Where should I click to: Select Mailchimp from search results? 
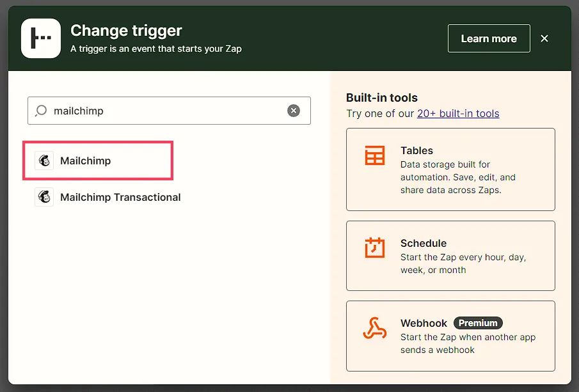pyautogui.click(x=98, y=161)
